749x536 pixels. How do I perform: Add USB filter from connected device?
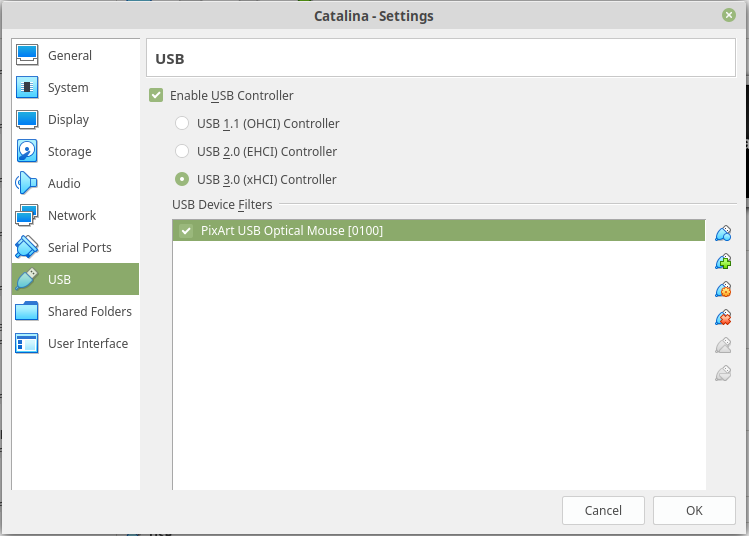point(724,262)
